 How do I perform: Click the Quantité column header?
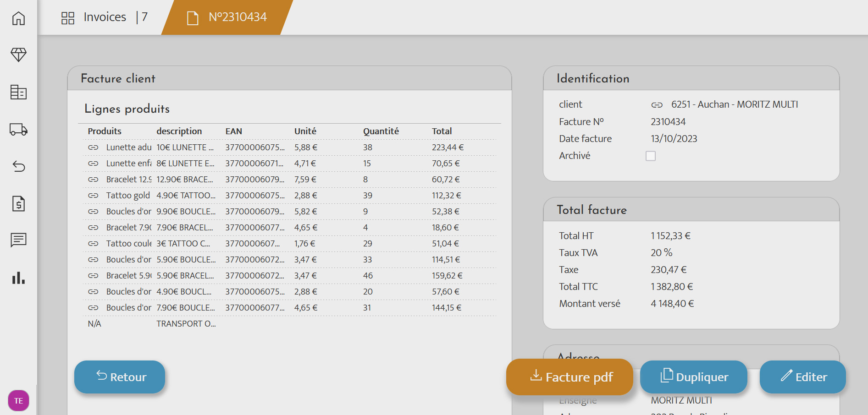pos(381,131)
